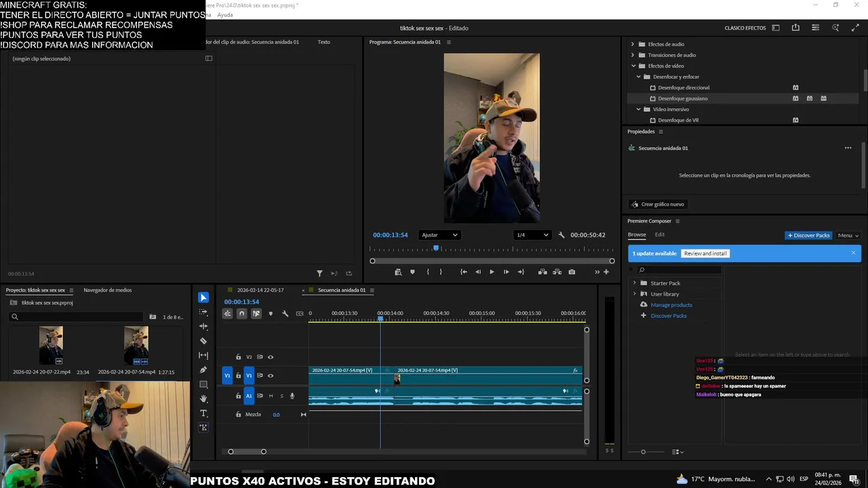Toggle V2 track output eye
This screenshot has width=868, height=488.
[271, 357]
